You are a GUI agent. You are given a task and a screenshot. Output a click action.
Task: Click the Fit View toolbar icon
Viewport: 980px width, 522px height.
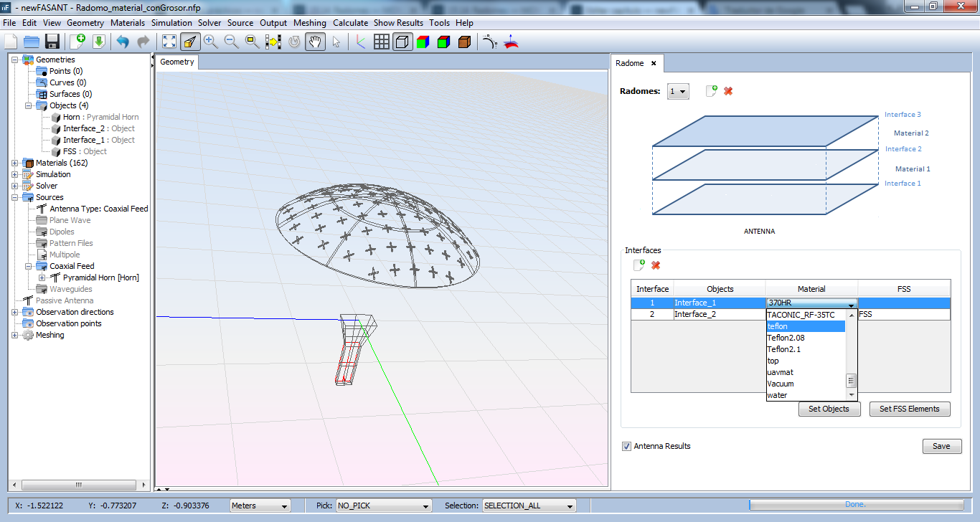click(x=169, y=42)
